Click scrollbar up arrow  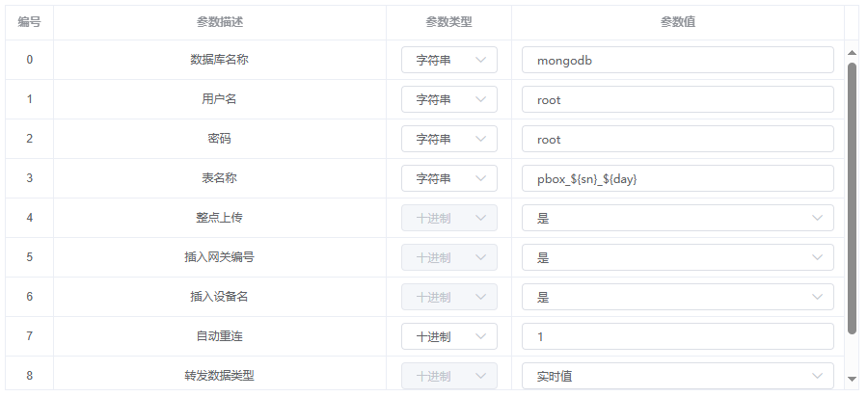click(852, 53)
